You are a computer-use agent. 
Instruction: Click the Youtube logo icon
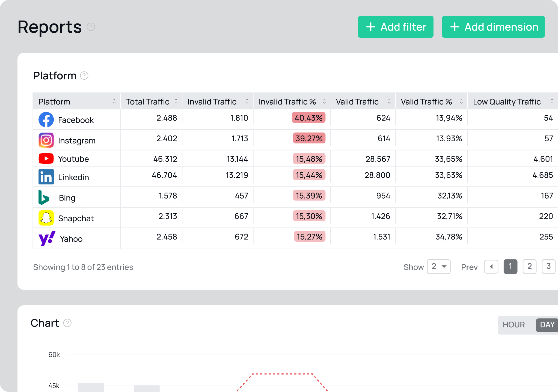click(46, 158)
